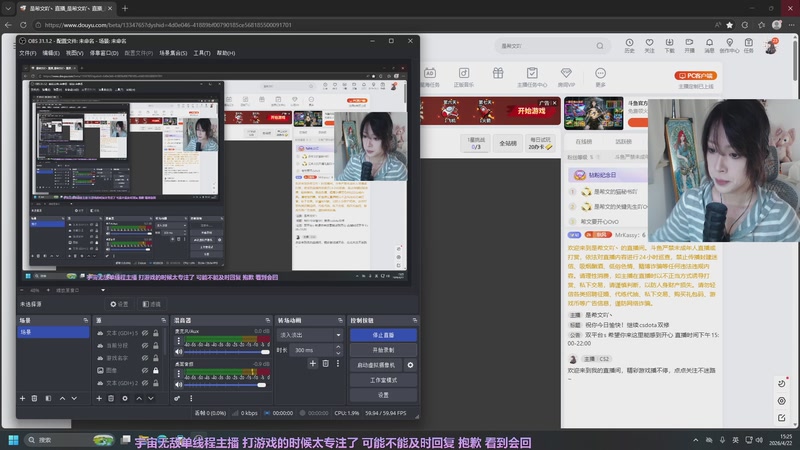Move selected source down in Sources toolbar

click(x=151, y=398)
